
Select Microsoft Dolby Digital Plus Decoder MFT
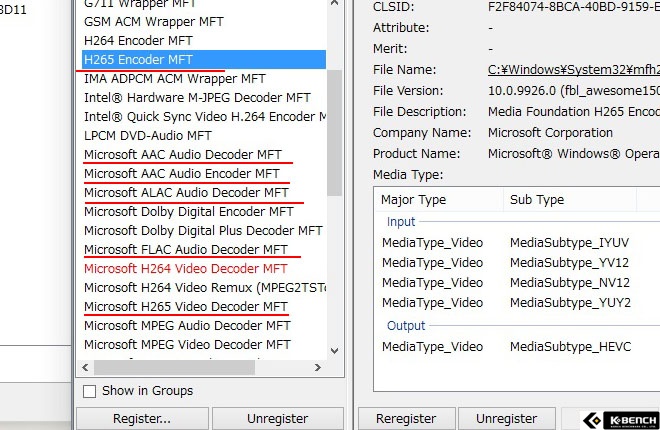(x=203, y=231)
